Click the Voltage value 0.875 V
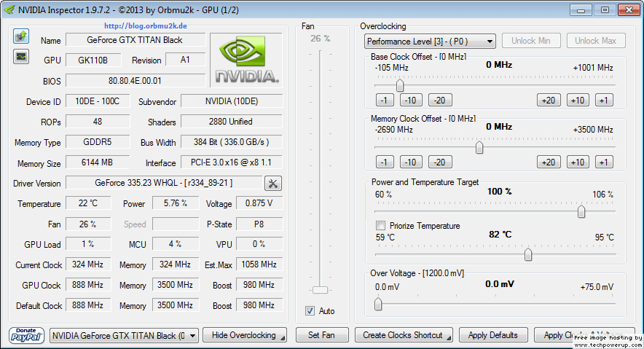This screenshot has height=349, width=644. (x=259, y=203)
